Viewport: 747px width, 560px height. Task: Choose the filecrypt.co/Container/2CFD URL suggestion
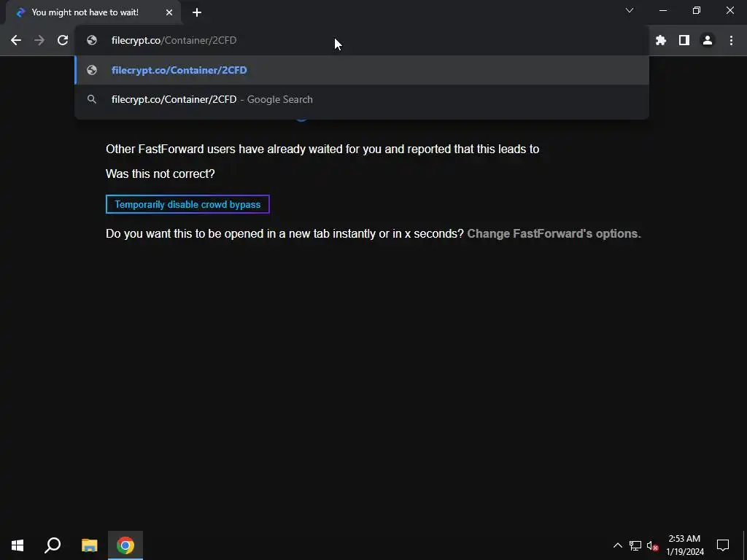tap(362, 70)
